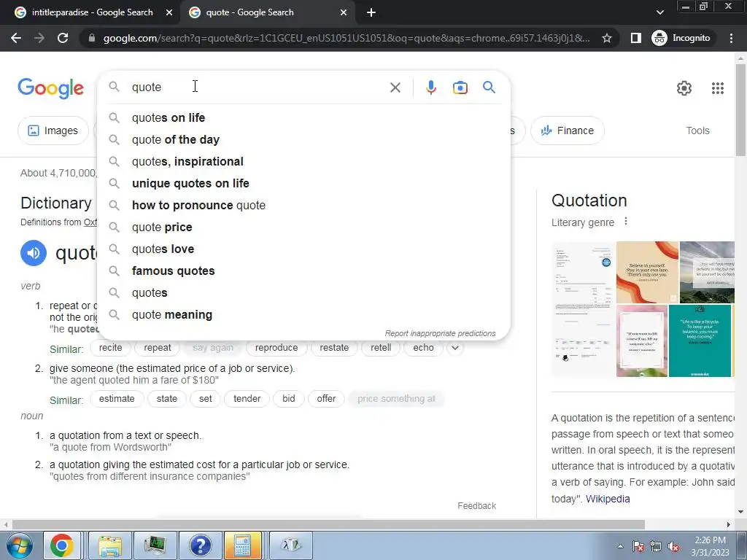Click the 'estimate' similar word chip
This screenshot has width=747, height=560.
click(117, 399)
